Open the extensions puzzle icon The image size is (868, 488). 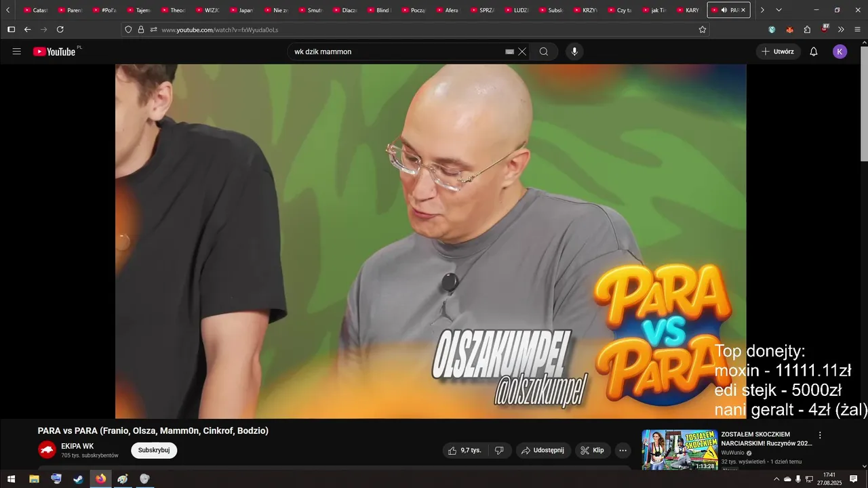[x=807, y=30]
